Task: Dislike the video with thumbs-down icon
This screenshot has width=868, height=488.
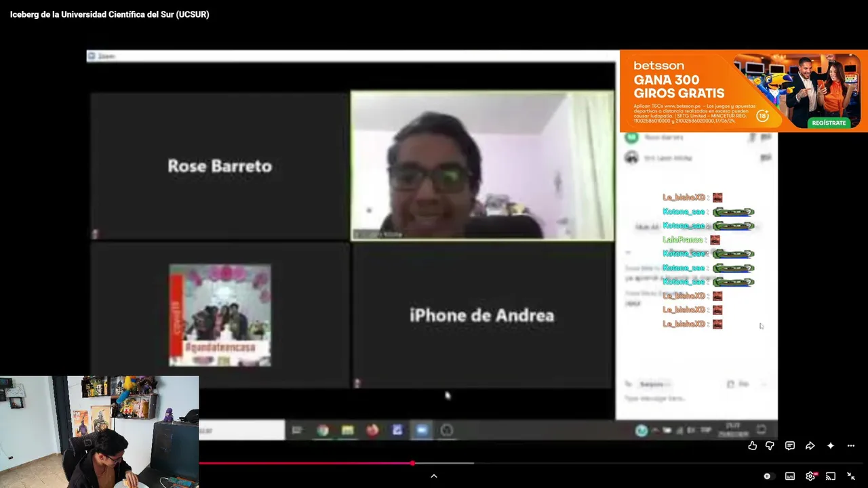Action: pyautogui.click(x=770, y=446)
